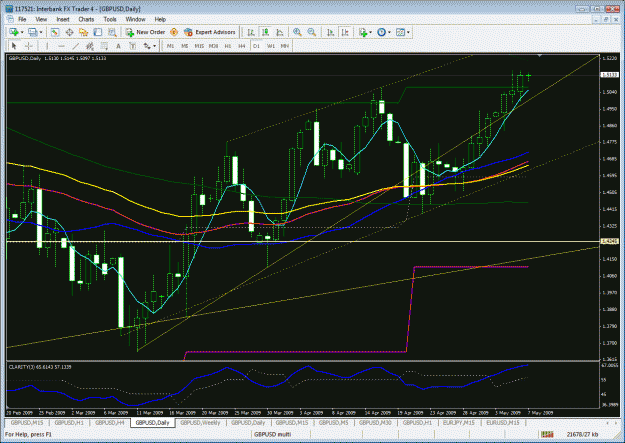Image resolution: width=625 pixels, height=443 pixels.
Task: Switch to the GBPUSD,M30 chart tab
Action: [x=375, y=423]
